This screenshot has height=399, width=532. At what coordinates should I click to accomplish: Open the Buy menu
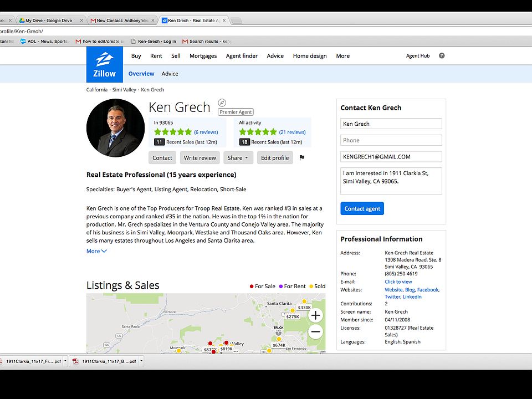pyautogui.click(x=136, y=55)
